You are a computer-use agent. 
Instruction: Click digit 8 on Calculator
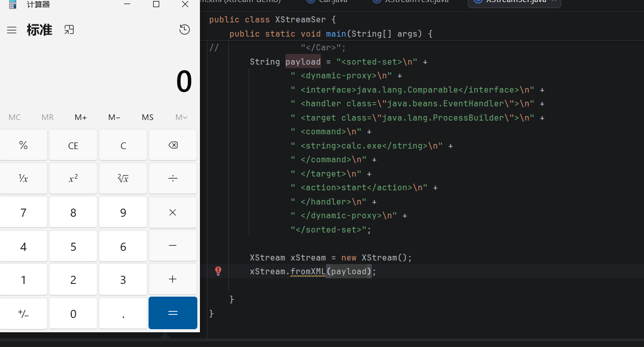click(x=73, y=212)
